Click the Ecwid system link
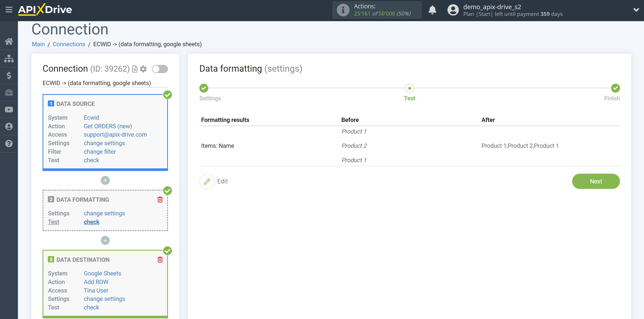The height and width of the screenshot is (319, 644). 91,117
